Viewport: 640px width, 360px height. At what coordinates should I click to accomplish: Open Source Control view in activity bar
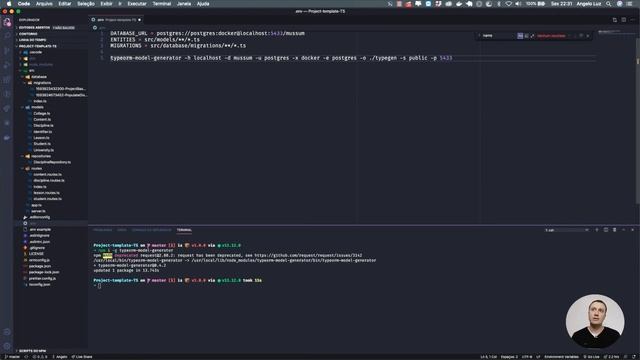point(7,51)
